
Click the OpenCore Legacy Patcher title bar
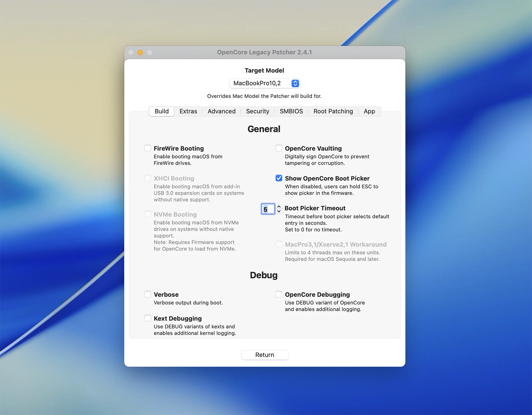[x=264, y=52]
